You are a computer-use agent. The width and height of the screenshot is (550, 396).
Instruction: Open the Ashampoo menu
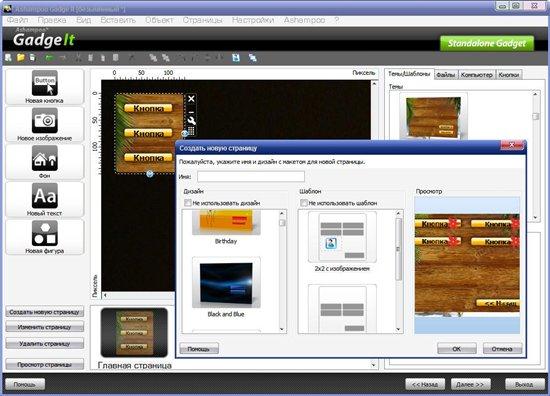304,20
